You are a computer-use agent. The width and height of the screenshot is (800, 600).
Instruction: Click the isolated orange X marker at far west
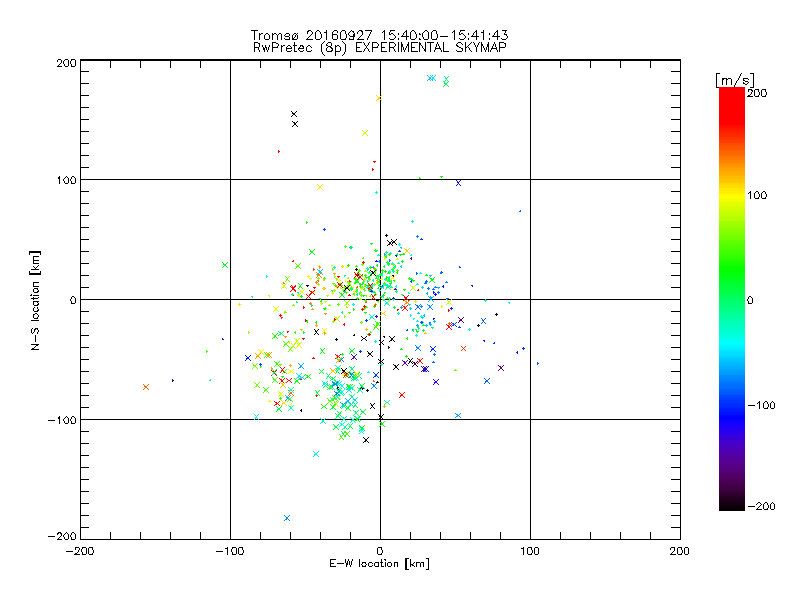click(146, 387)
